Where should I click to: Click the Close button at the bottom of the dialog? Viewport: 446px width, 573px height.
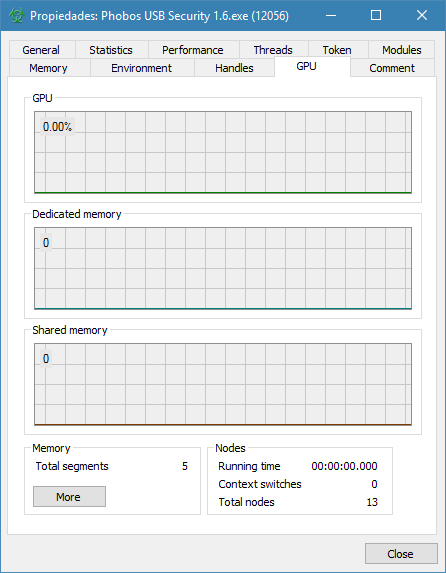click(x=401, y=554)
